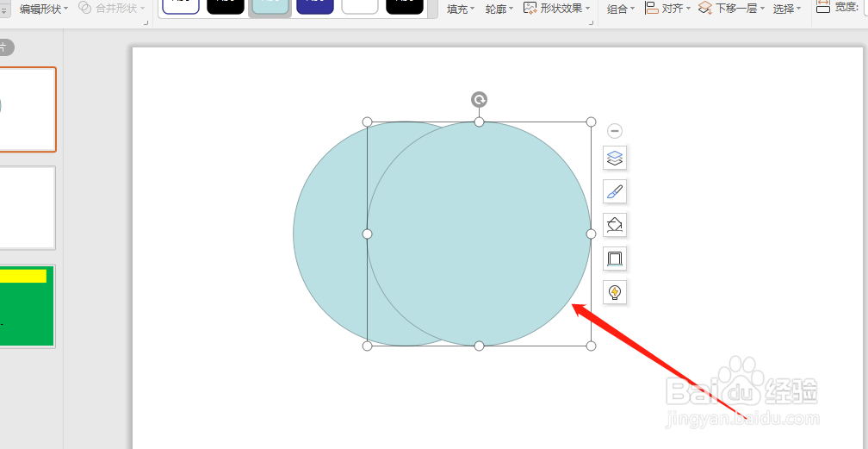Expand the Align (对齐) dropdown arrow
868x449 pixels.
688,9
